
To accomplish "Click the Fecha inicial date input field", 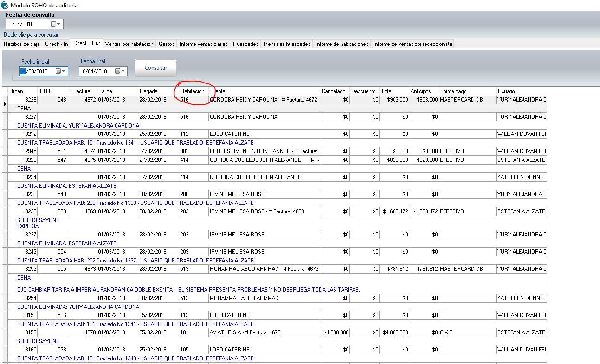I will coord(38,71).
